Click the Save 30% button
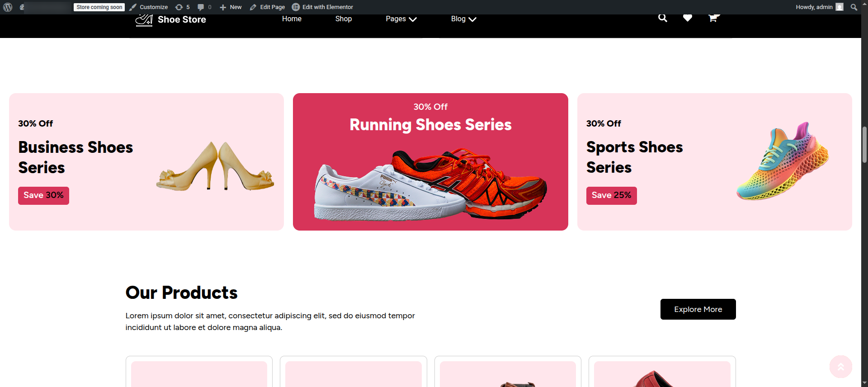The image size is (868, 387). [43, 195]
